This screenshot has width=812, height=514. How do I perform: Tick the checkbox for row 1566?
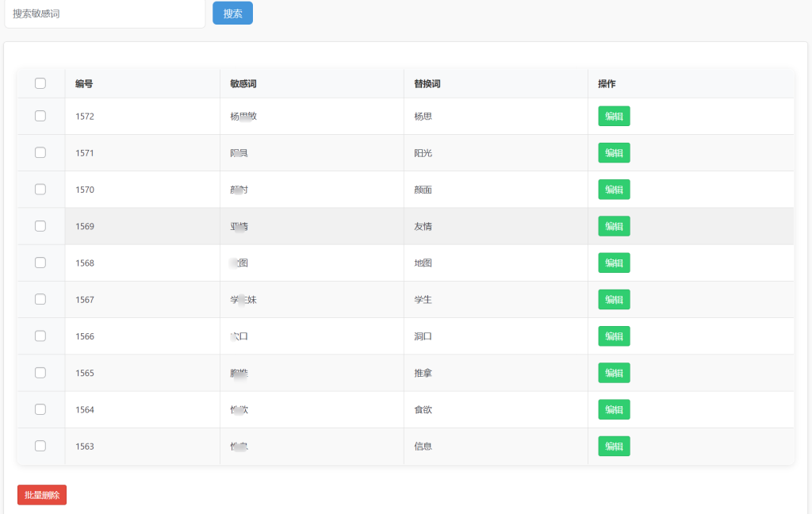[x=40, y=336]
